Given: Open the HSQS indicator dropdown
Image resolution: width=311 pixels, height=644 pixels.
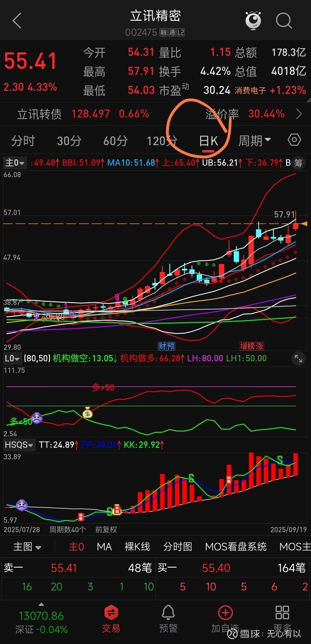Looking at the screenshot, I should (19, 445).
